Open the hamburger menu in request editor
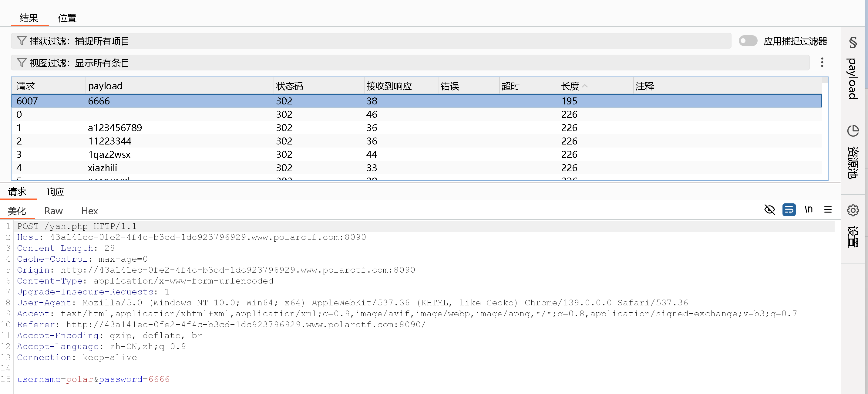 [x=828, y=210]
